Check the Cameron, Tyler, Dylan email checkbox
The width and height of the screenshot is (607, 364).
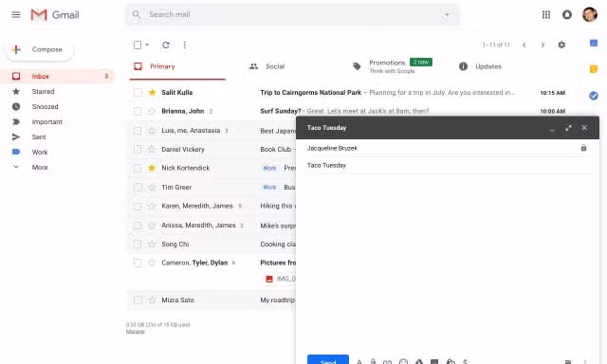138,263
